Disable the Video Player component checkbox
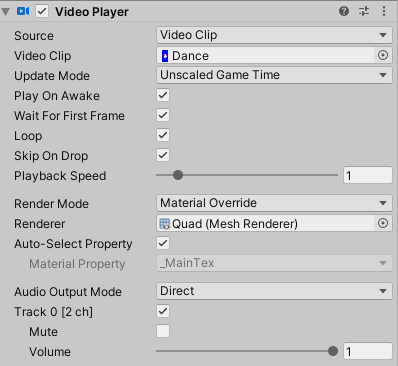This screenshot has width=398, height=366. (42, 11)
